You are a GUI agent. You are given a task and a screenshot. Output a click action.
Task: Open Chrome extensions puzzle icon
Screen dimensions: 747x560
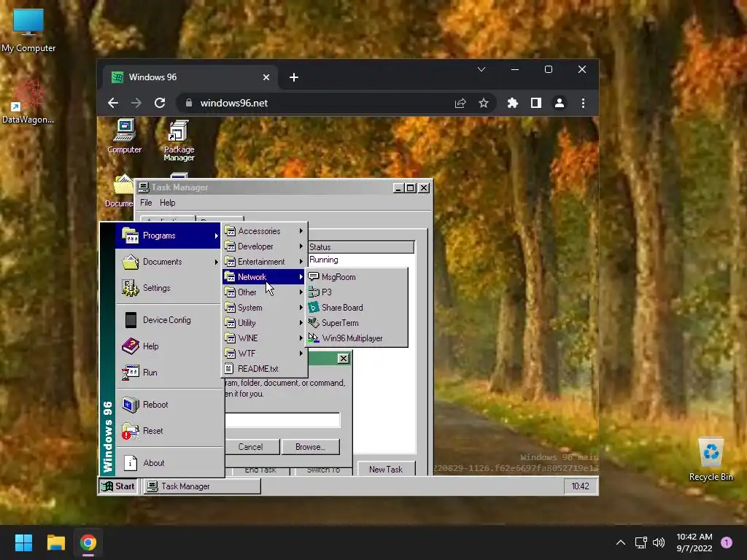tap(513, 103)
